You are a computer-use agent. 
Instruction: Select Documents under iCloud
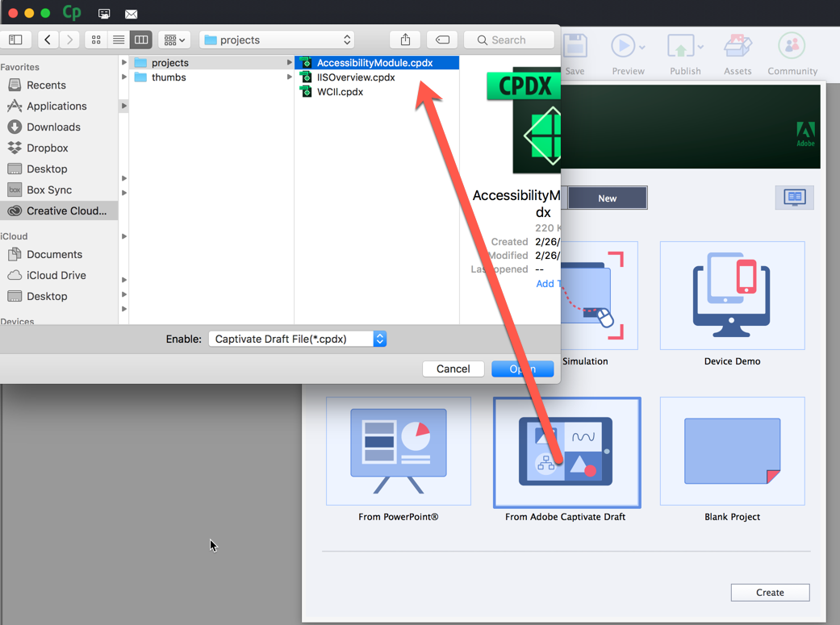coord(59,254)
